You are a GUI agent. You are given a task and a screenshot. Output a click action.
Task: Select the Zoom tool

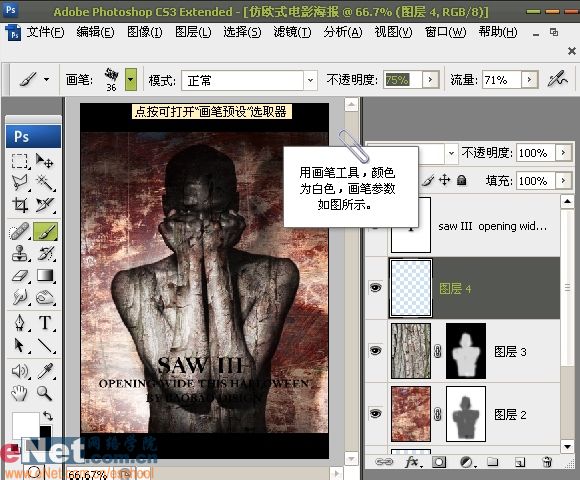45,393
